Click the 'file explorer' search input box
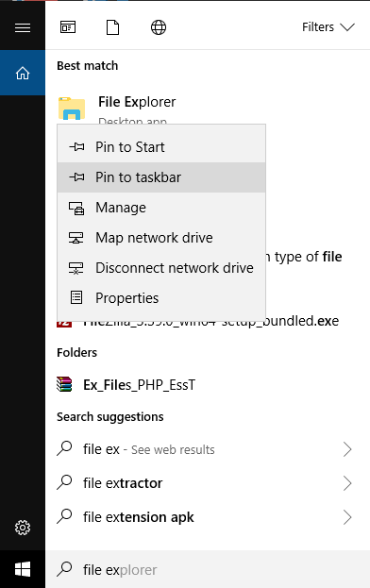This screenshot has width=370, height=588. click(208, 569)
